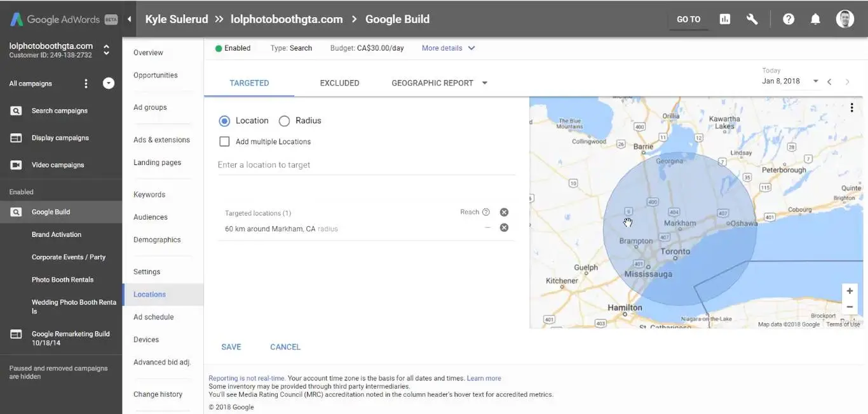Open Ad groups page

[x=150, y=107]
